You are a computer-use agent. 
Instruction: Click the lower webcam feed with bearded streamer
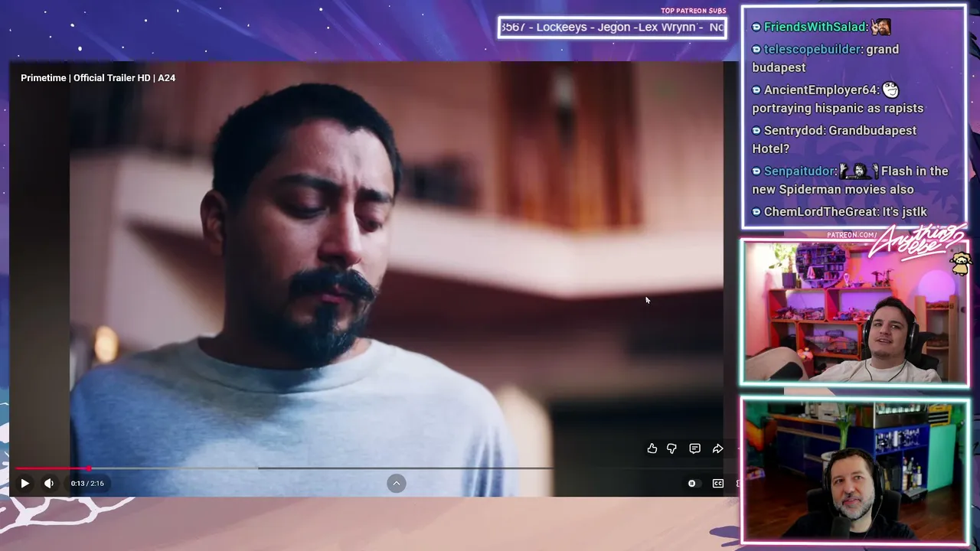point(854,471)
